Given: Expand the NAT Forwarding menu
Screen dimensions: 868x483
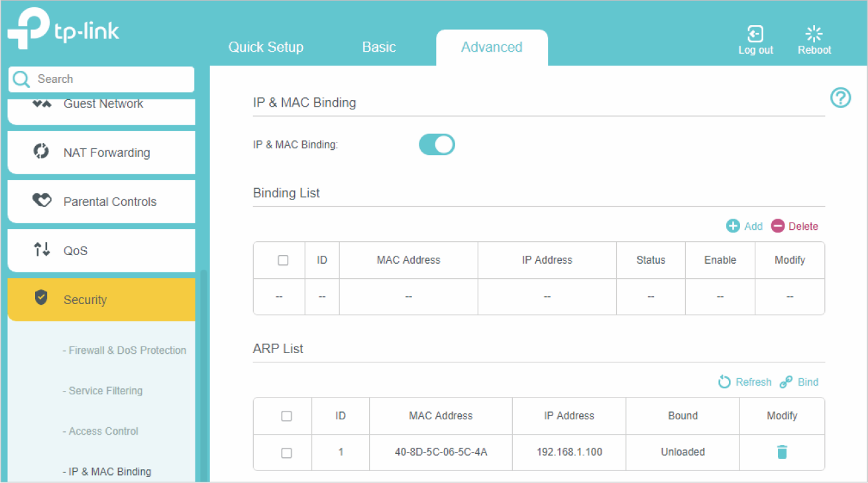Looking at the screenshot, I should pos(101,152).
